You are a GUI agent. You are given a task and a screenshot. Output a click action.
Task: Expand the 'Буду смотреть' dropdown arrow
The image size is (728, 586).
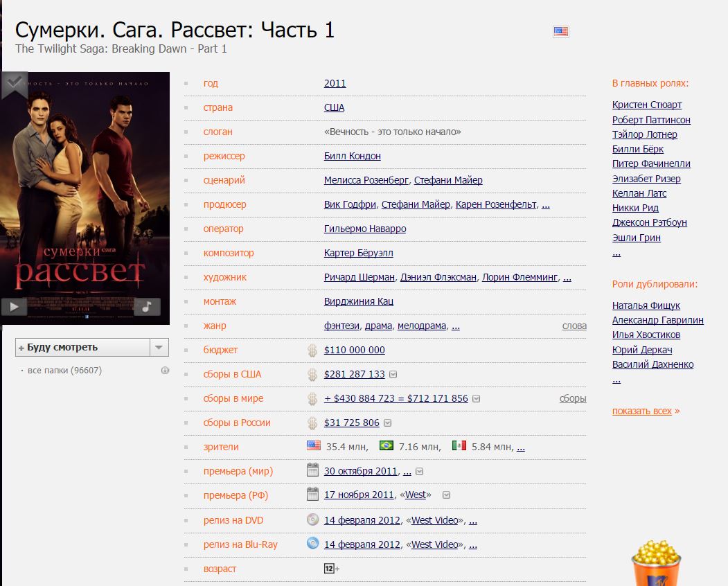pyautogui.click(x=159, y=347)
